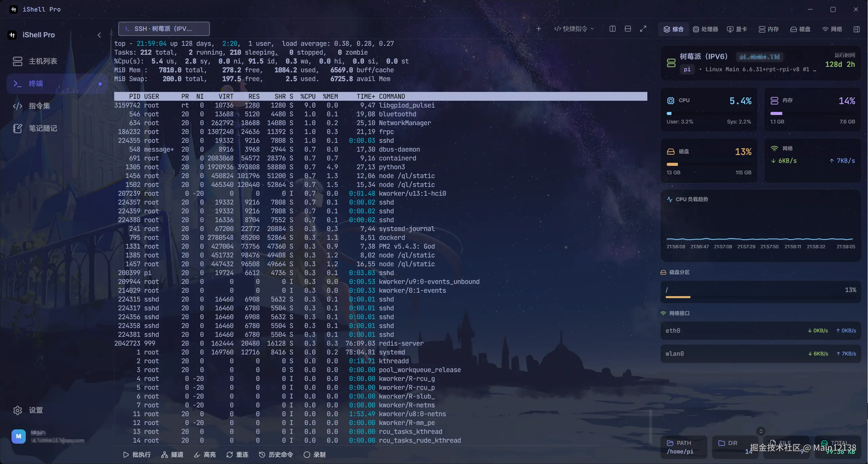Expand terminal to fullscreen
Image resolution: width=868 pixels, height=464 pixels.
coord(643,29)
